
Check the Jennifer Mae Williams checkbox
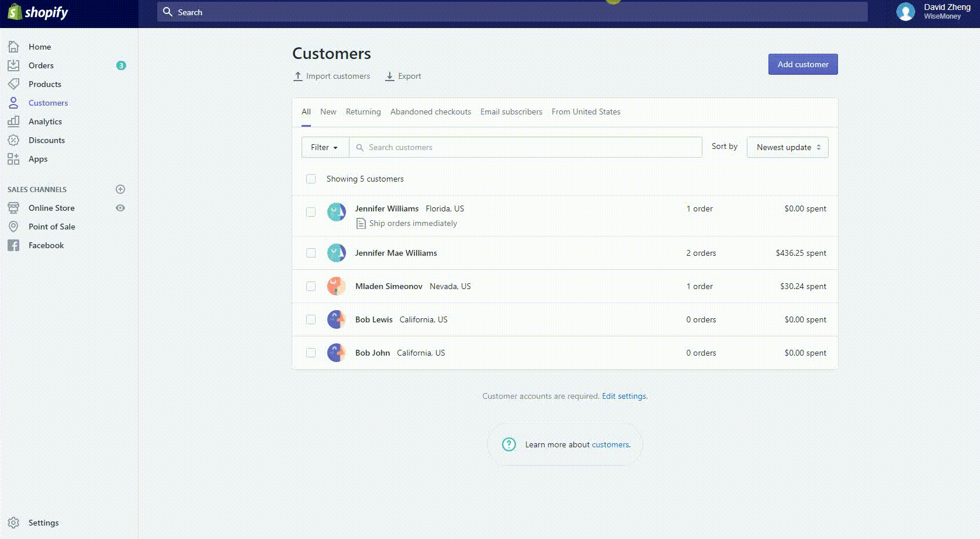click(x=311, y=253)
